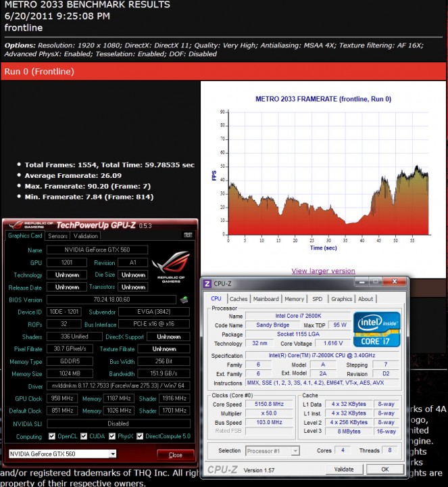Click the Max TDP value 95 W
This screenshot has height=487, width=448.
pyautogui.click(x=339, y=325)
